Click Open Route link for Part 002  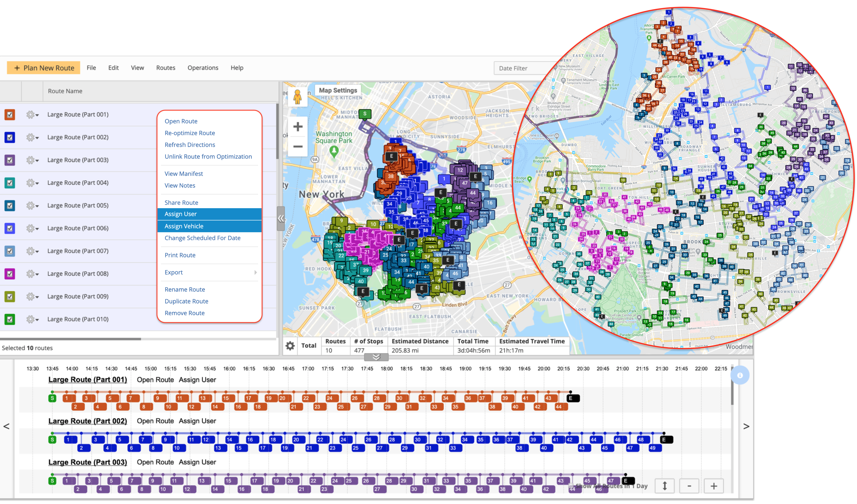pyautogui.click(x=155, y=421)
